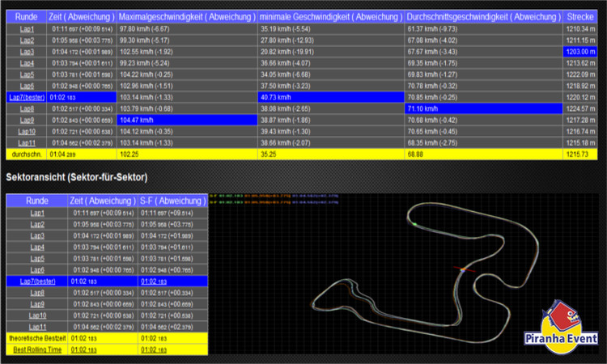
Task: Open Lap10 link in the Sektoransicht table
Action: coord(37,315)
